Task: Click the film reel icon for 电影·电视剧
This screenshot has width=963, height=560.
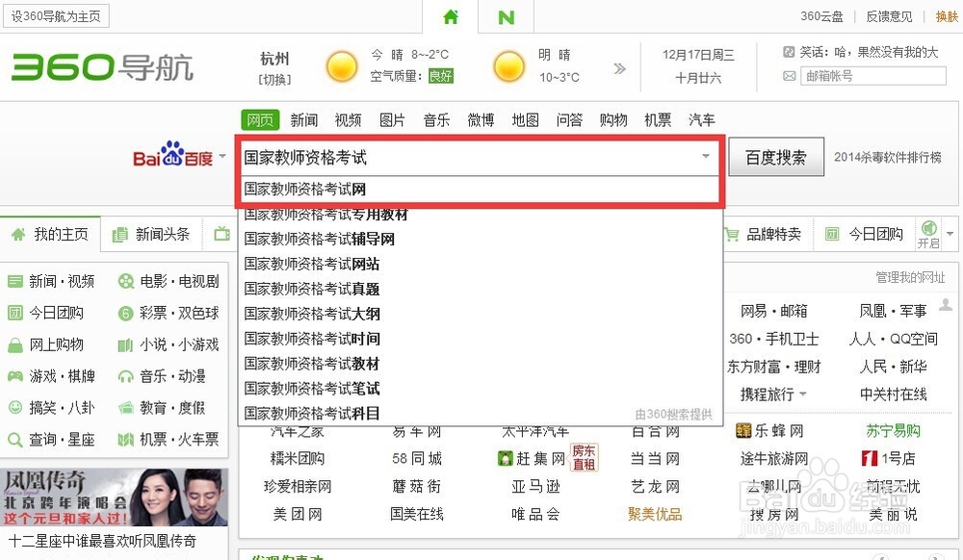Action: point(125,282)
